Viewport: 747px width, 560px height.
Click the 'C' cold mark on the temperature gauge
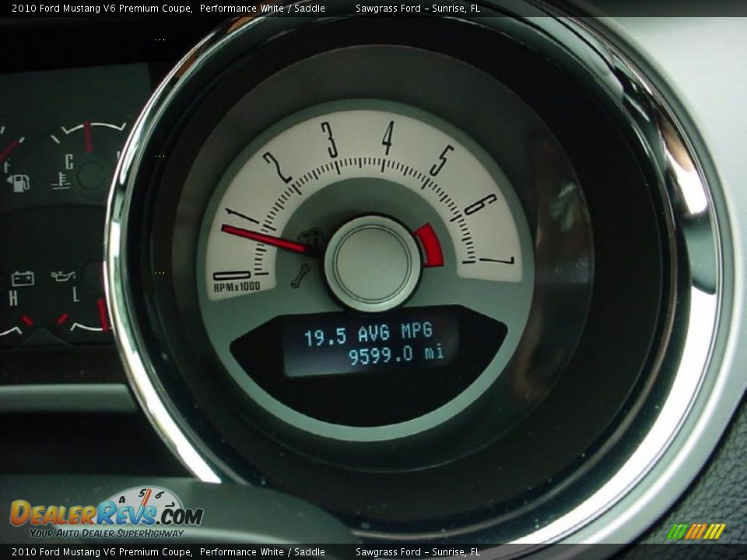(x=69, y=162)
